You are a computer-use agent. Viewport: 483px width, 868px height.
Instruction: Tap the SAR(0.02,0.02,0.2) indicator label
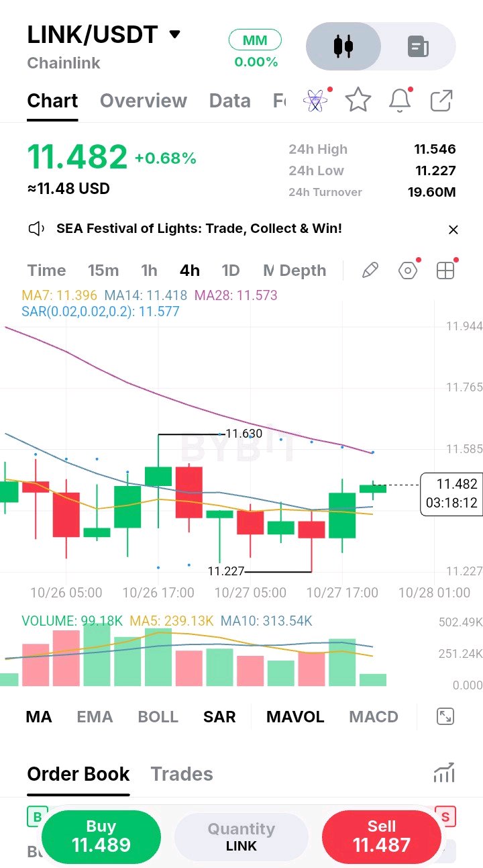tap(101, 311)
